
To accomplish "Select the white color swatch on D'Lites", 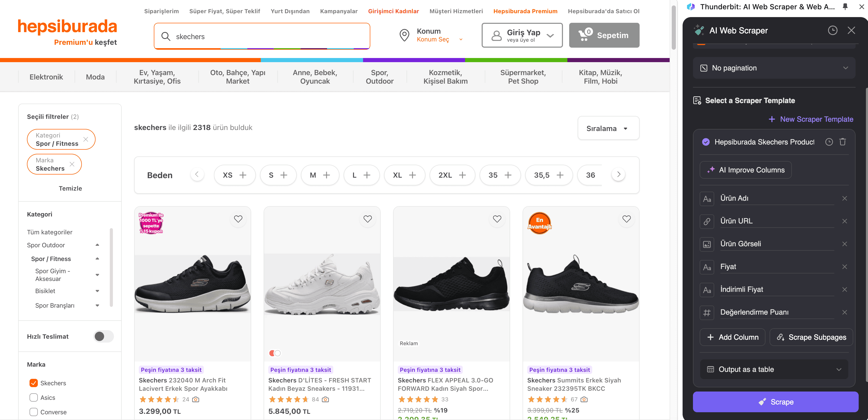I will (278, 353).
